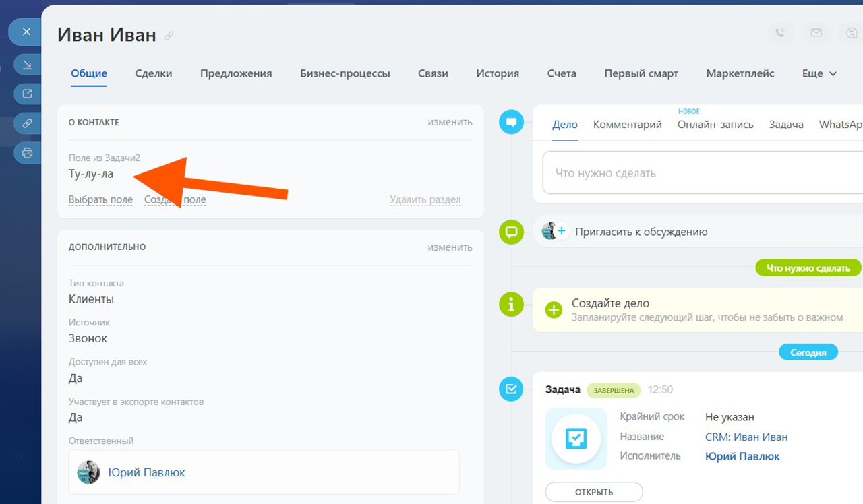Click the Ту-лу-ла field value
This screenshot has width=863, height=504.
91,174
